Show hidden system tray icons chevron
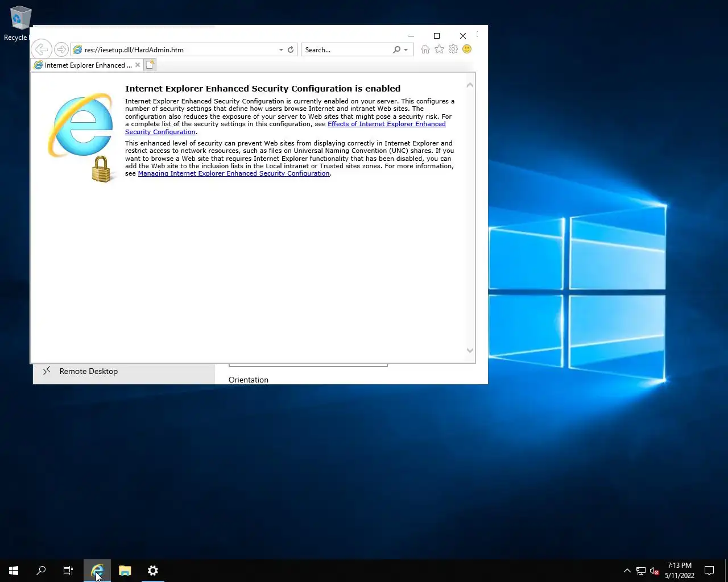The image size is (728, 582). (627, 571)
